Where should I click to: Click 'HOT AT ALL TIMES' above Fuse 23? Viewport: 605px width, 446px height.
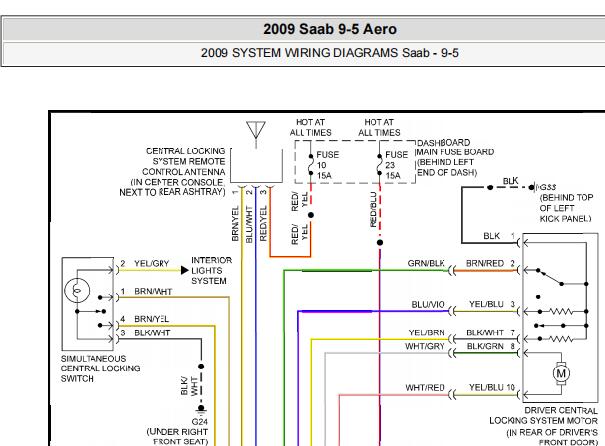point(379,127)
